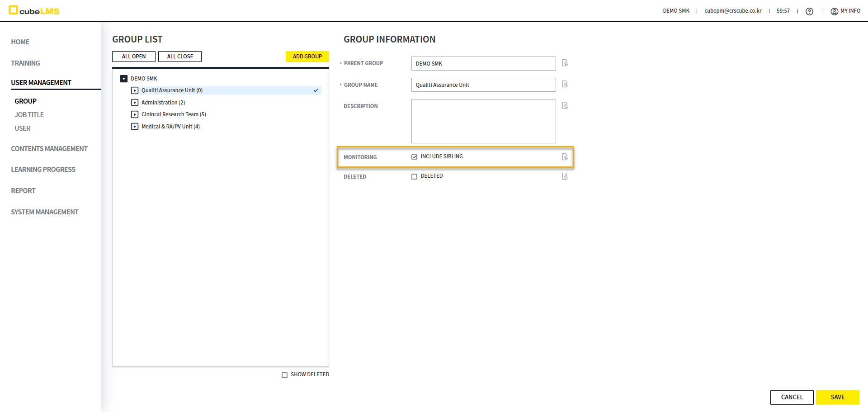
Task: Click into the Group Name field
Action: point(483,85)
